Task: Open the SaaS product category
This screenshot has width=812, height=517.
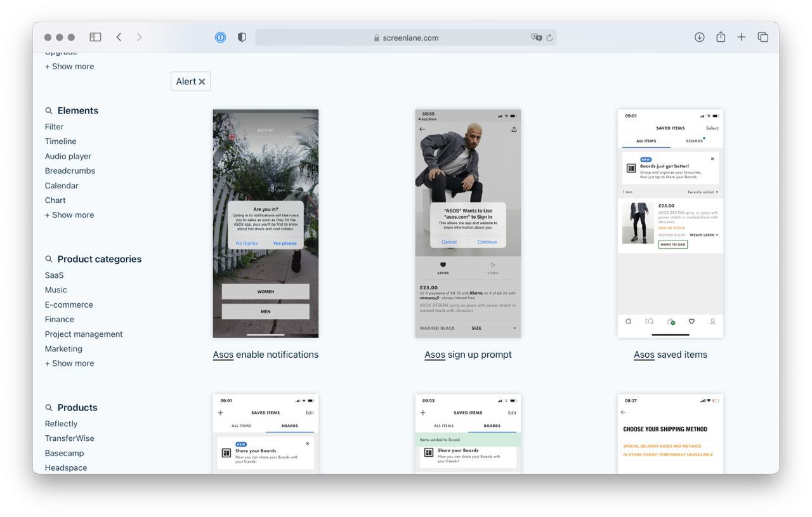Action: [x=54, y=275]
